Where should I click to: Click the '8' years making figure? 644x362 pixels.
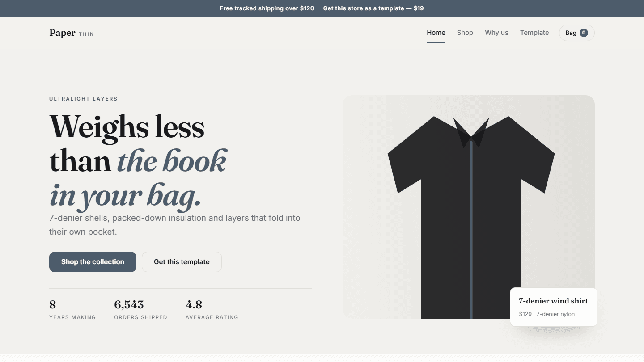point(53,305)
